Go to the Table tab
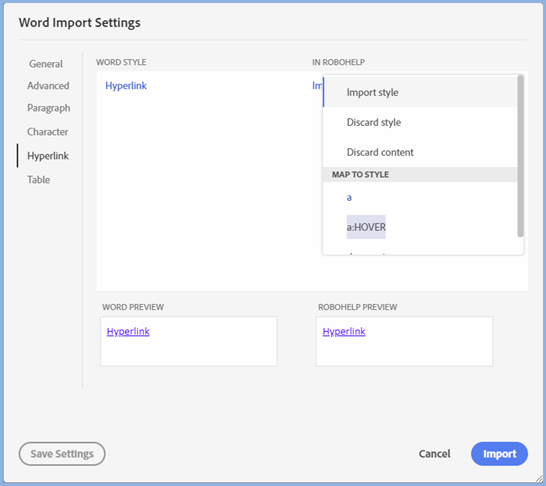546x486 pixels. 39,180
